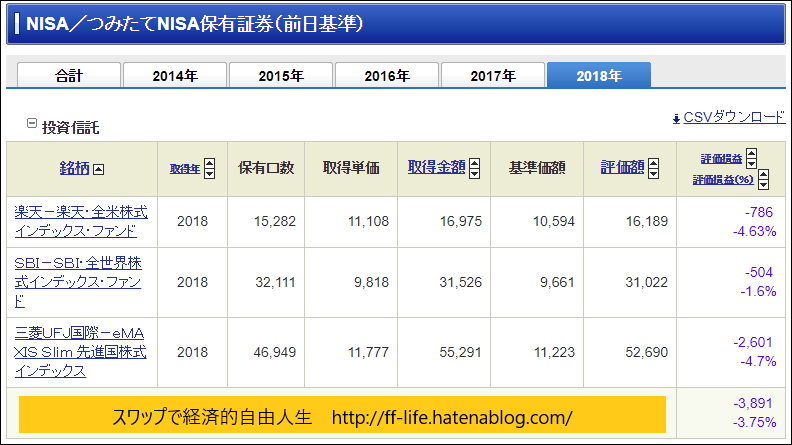This screenshot has height=445, width=792.
Task: Toggle sort arrows beside 評価額
Action: (x=654, y=168)
